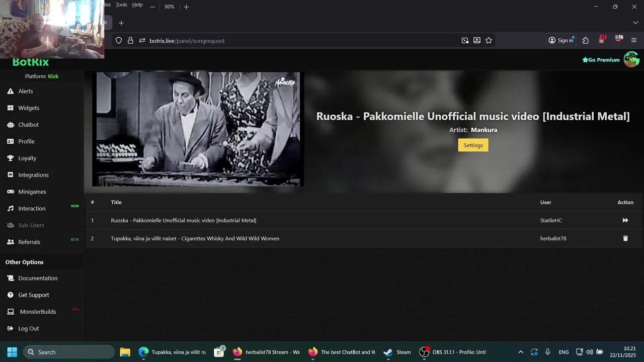644x362 pixels.
Task: Click the uBlock shield extension icon
Action: click(x=619, y=40)
